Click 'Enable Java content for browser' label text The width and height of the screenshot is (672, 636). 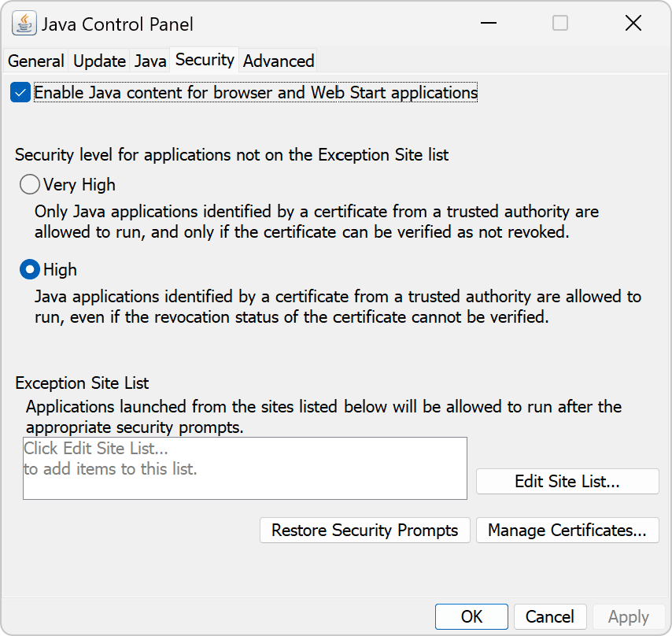(256, 93)
